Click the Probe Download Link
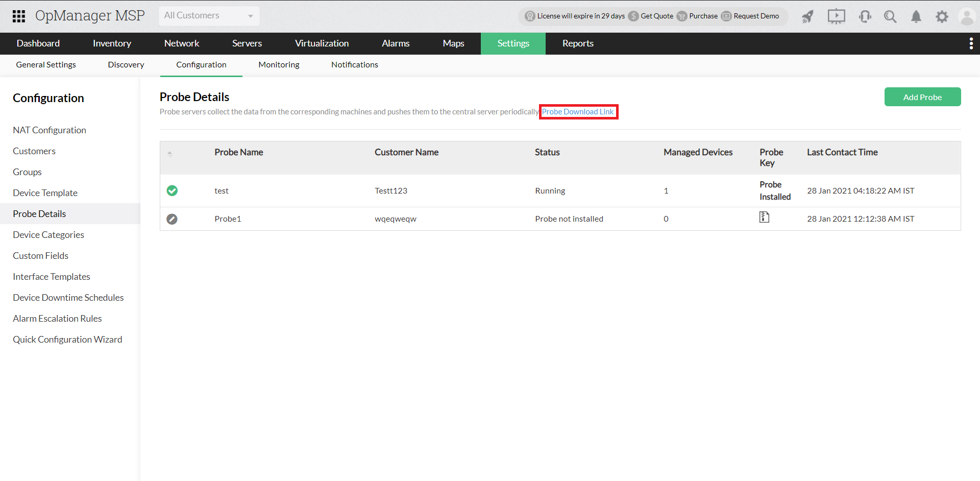Viewport: 980px width, 481px height. 578,111
